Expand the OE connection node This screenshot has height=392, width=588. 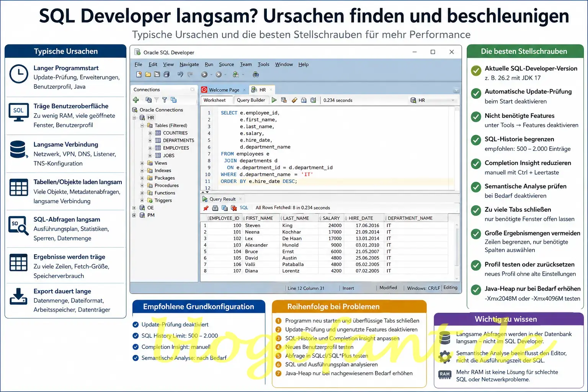point(134,208)
